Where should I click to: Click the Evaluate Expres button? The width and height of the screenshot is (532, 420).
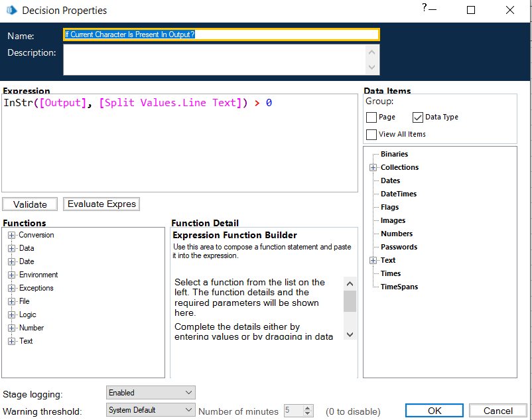coord(101,204)
